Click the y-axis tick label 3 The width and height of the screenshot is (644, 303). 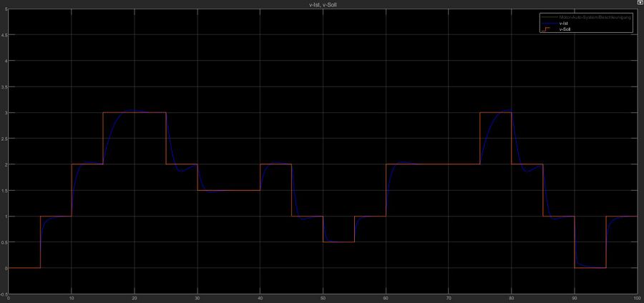tap(5, 113)
